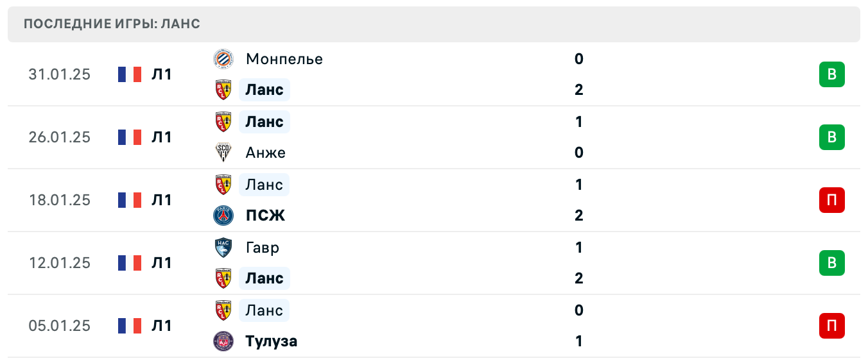Click the Montpellier club logo

223,59
